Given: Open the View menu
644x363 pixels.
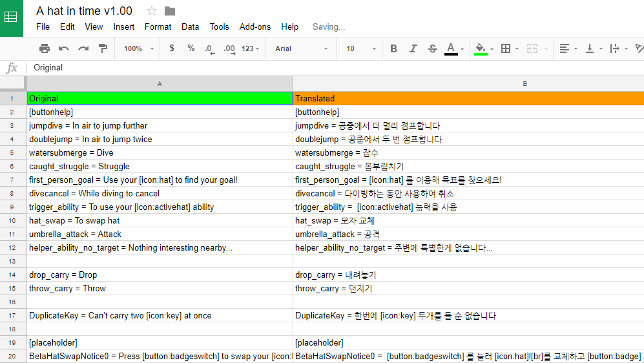Looking at the screenshot, I should click(x=94, y=26).
